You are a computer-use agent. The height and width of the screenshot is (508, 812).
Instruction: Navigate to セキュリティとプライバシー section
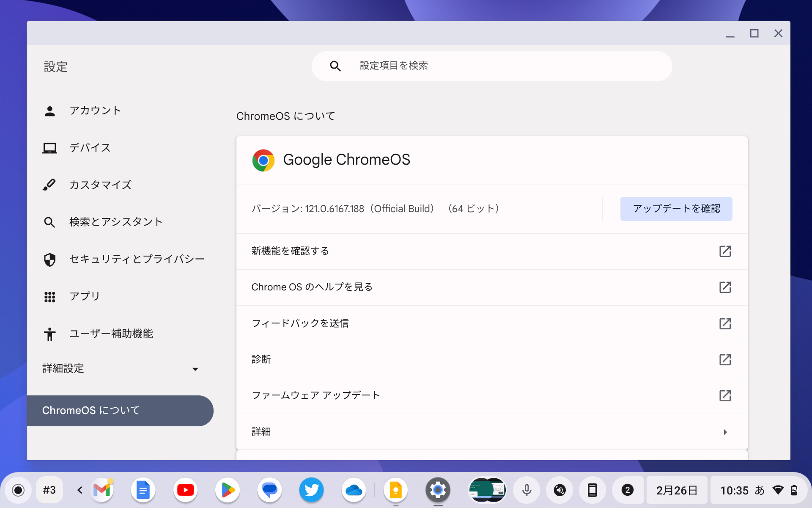(x=137, y=259)
